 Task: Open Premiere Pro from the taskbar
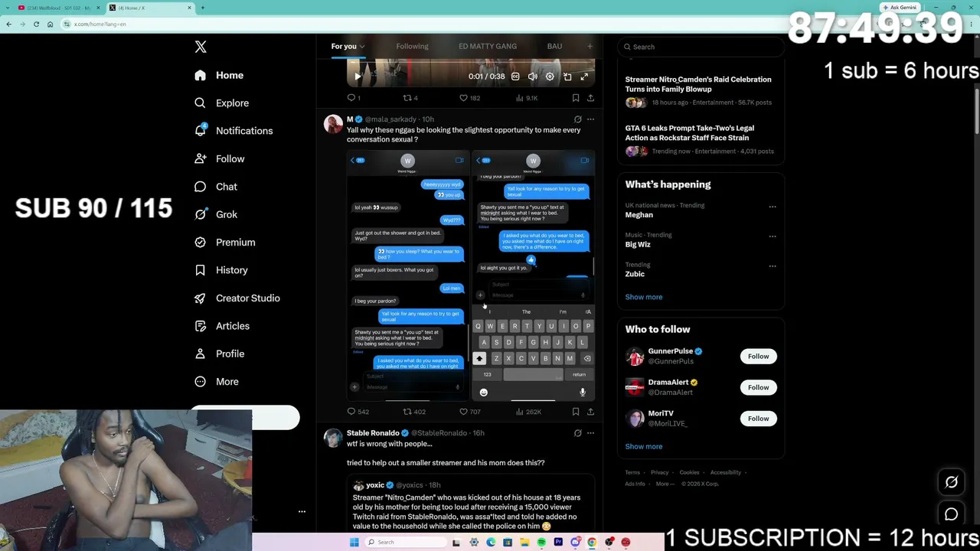[x=558, y=543]
